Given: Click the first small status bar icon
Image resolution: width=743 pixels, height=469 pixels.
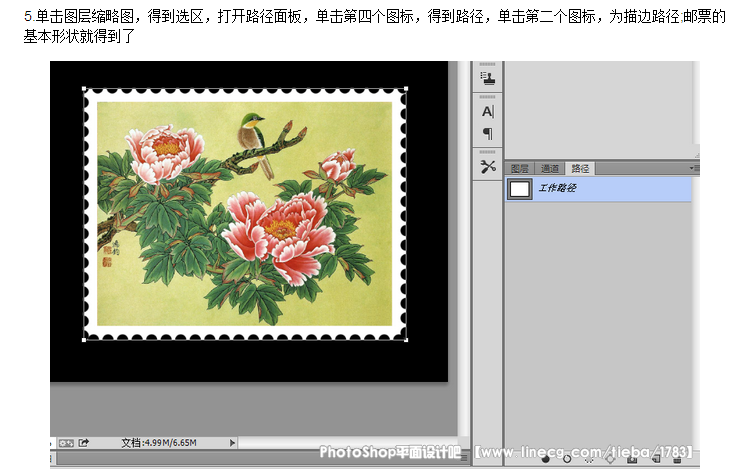Looking at the screenshot, I should [x=66, y=443].
